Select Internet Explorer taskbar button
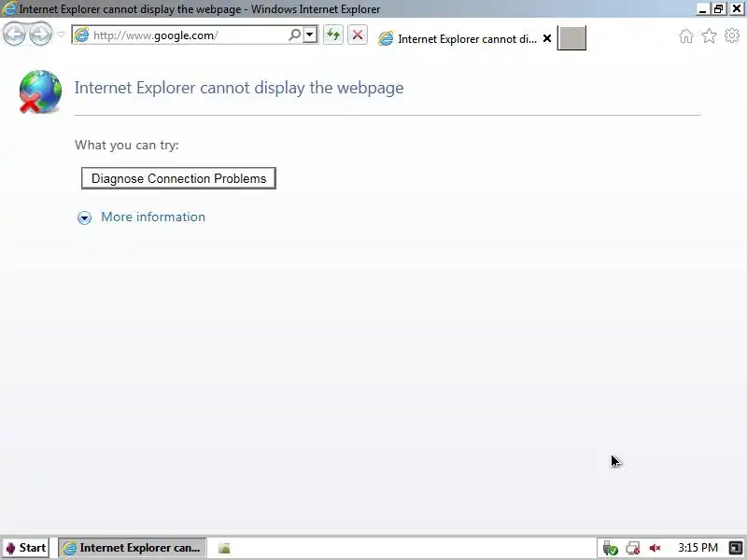747x560 pixels. pyautogui.click(x=133, y=548)
